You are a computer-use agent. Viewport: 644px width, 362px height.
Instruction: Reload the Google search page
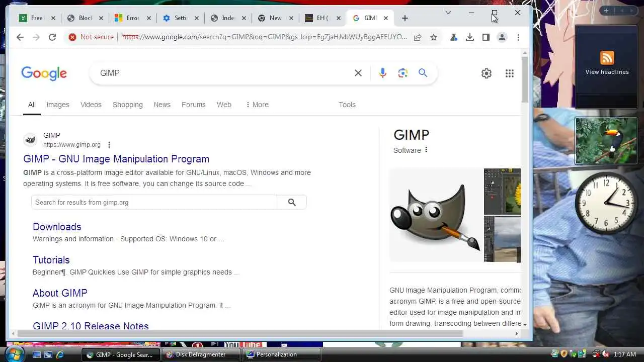(x=52, y=37)
